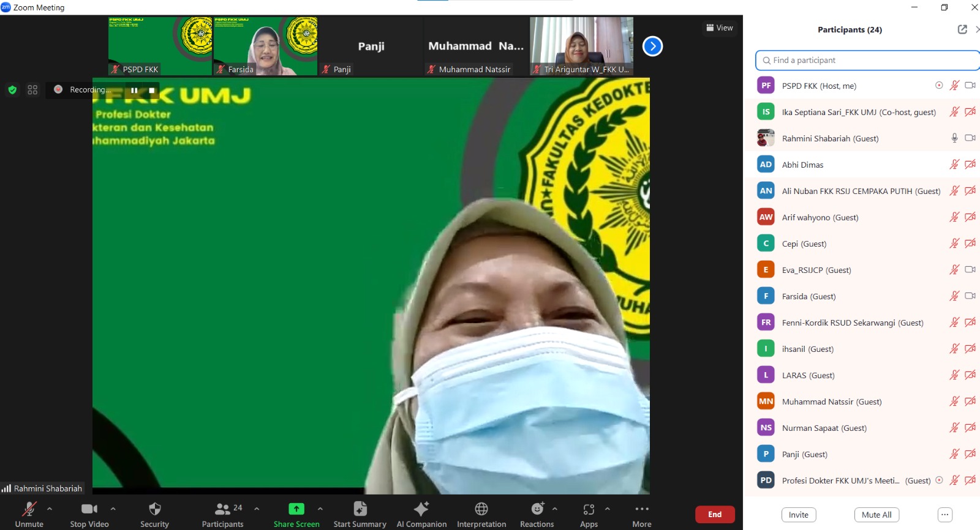This screenshot has height=530, width=980.
Task: Click mute icon for Ika Septiana Sari
Action: [x=954, y=112]
